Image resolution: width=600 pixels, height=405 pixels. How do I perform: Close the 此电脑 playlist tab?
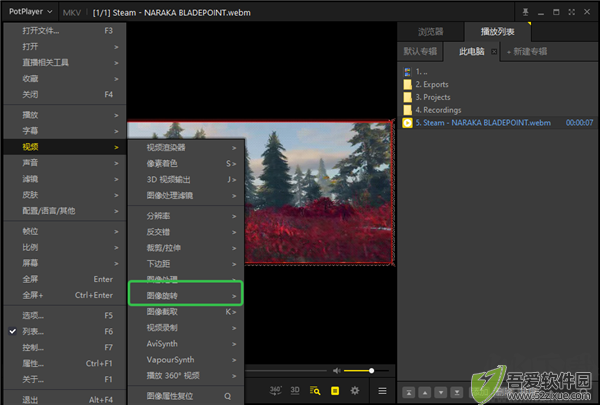[x=494, y=52]
